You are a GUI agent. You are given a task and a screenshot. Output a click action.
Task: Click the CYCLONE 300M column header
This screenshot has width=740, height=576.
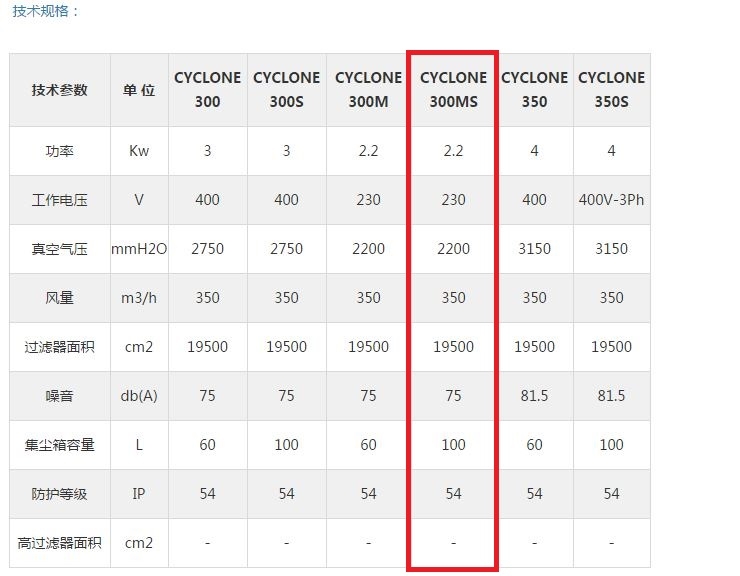(x=369, y=89)
